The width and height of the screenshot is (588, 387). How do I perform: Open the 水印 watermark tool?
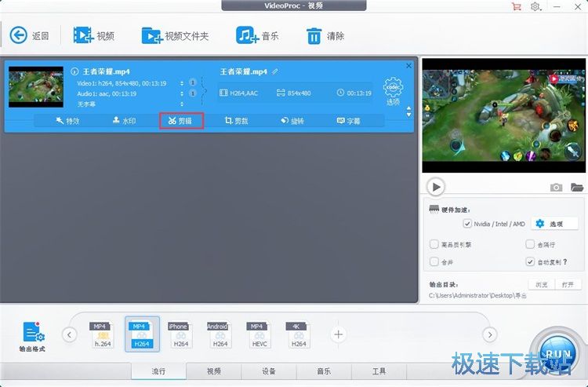pyautogui.click(x=124, y=121)
